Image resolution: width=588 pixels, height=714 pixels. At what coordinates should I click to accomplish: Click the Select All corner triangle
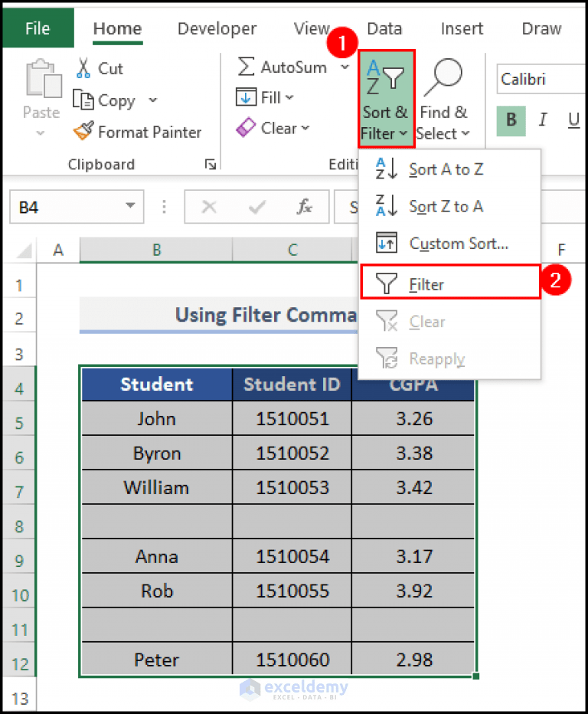24,250
